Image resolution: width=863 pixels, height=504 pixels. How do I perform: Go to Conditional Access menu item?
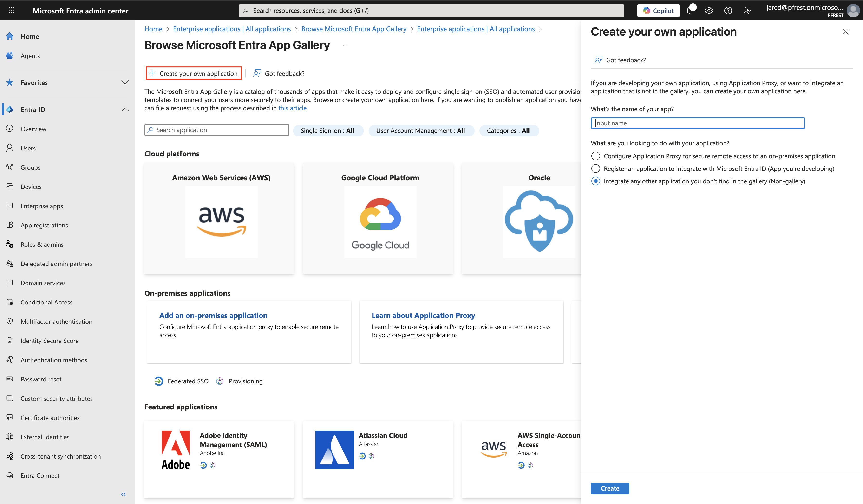(x=46, y=302)
